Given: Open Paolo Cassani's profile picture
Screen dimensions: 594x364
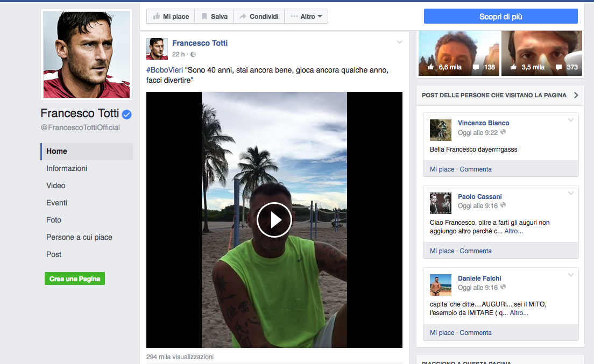Looking at the screenshot, I should pos(440,203).
